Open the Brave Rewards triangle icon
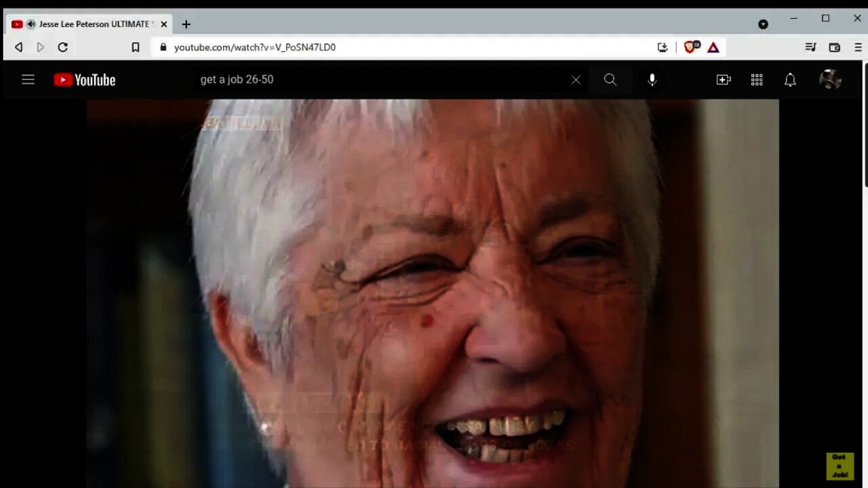 (713, 47)
